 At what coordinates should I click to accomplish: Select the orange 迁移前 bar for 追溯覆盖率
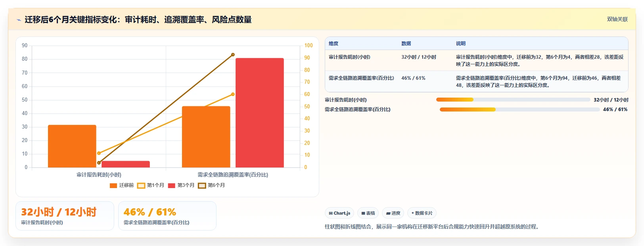tap(206, 137)
